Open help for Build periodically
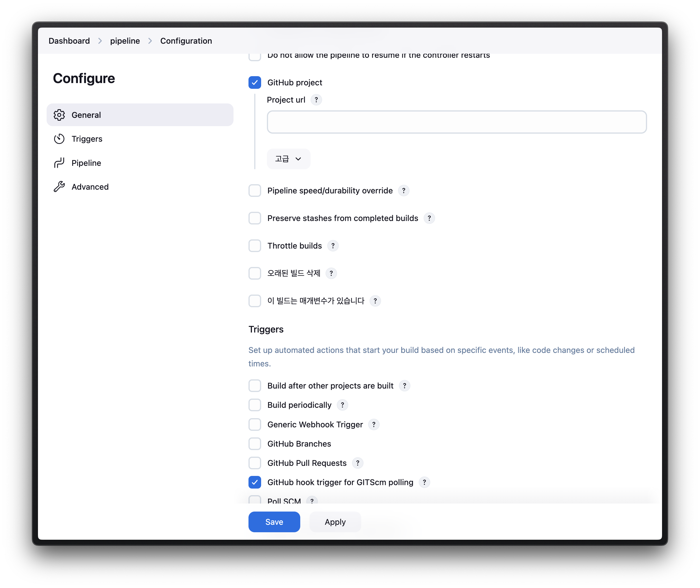The height and width of the screenshot is (588, 700). pyautogui.click(x=343, y=405)
